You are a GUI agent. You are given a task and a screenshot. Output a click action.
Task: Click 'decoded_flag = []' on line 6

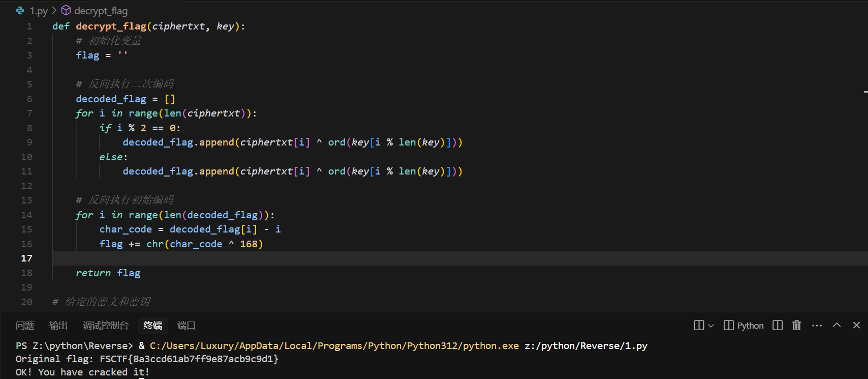126,99
